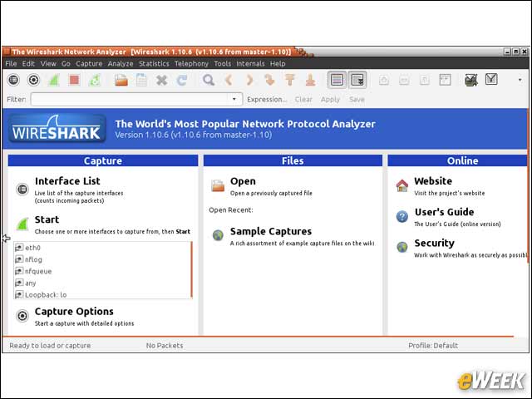Image resolution: width=532 pixels, height=399 pixels.
Task: Reload this capture file toolbar icon
Action: [182, 80]
